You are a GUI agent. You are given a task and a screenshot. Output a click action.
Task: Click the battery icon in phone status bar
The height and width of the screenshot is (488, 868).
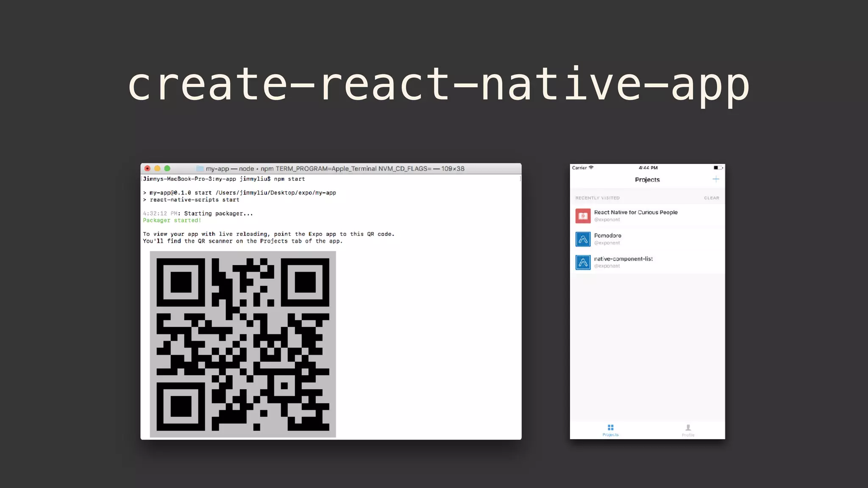click(x=718, y=168)
